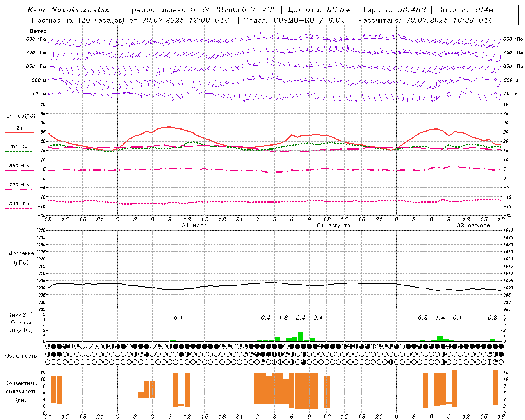
Task: Click the dotted pink line sample under '500 гПа' legend
Action: coord(18,209)
